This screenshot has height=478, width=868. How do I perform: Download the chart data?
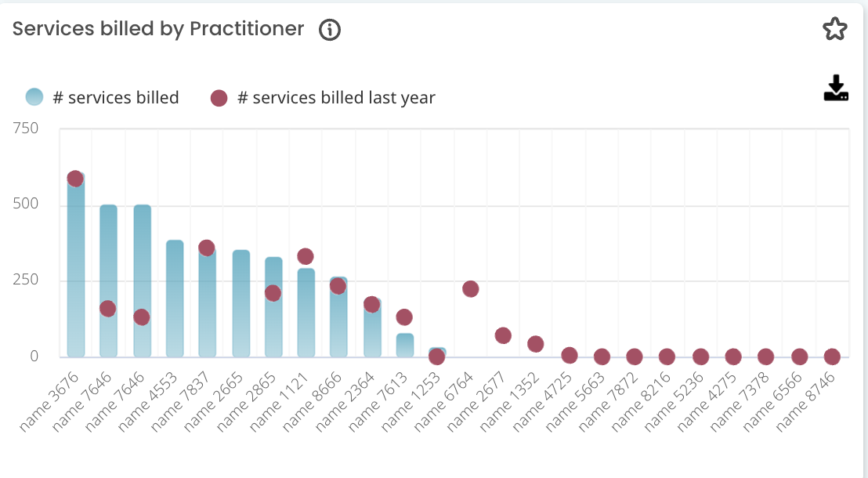836,89
